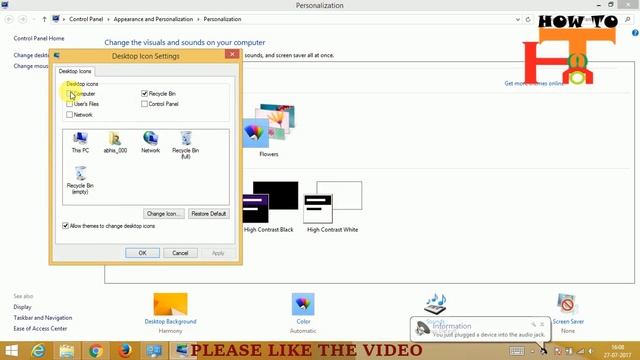This screenshot has height=360, width=640.
Task: Close the Information notification balloon
Action: 542,324
